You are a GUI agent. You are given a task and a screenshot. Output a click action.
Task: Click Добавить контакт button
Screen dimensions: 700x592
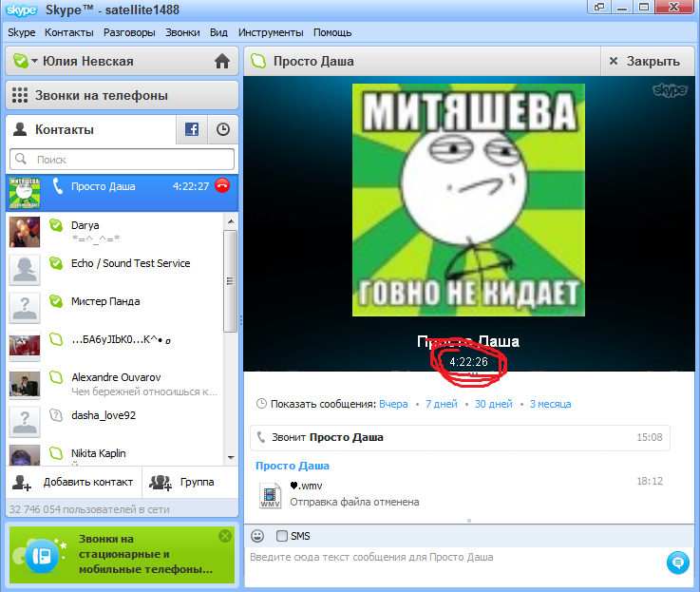(x=74, y=482)
